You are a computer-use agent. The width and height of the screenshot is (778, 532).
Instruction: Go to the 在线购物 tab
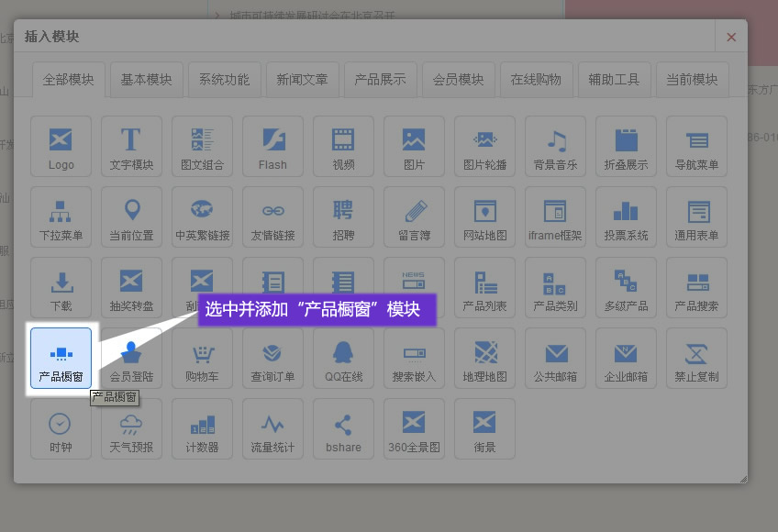point(536,80)
